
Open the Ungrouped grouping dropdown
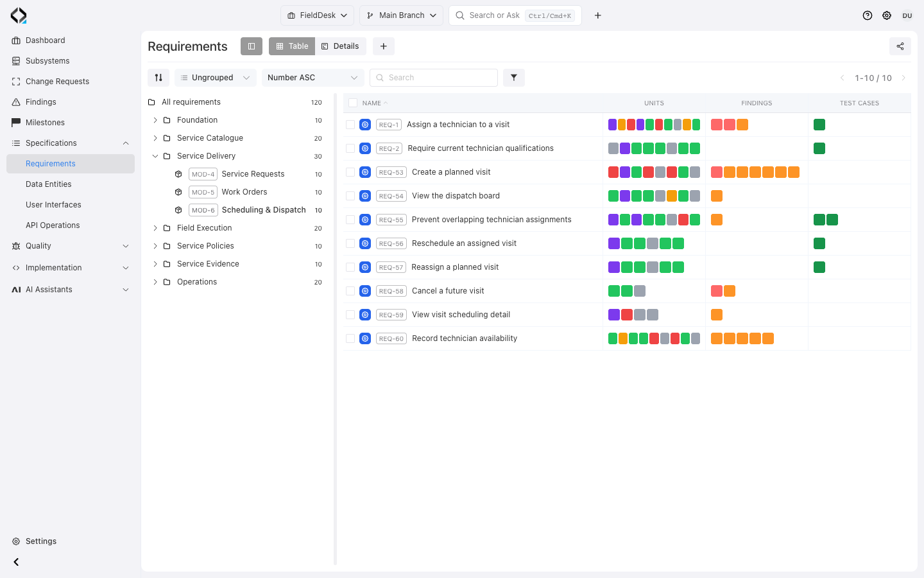click(216, 78)
